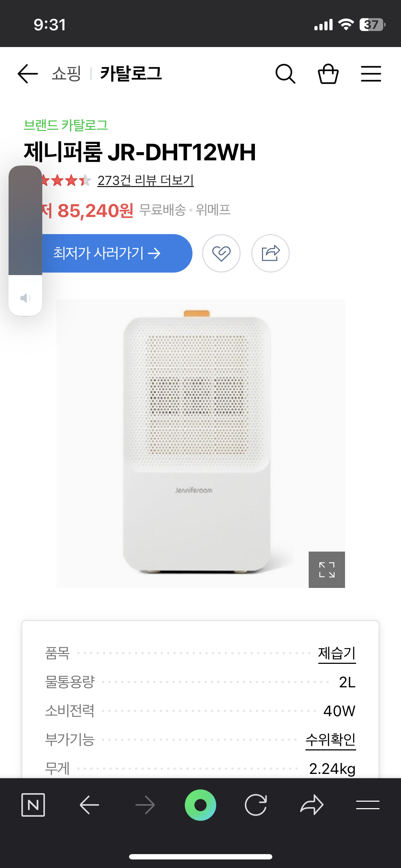This screenshot has width=401, height=868.
Task: Open the search magnifier icon
Action: [285, 74]
